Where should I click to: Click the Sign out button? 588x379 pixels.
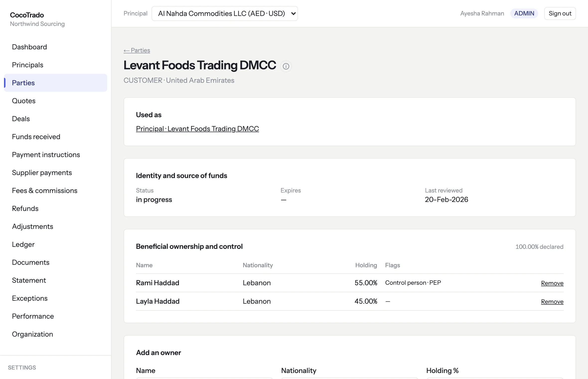point(560,13)
